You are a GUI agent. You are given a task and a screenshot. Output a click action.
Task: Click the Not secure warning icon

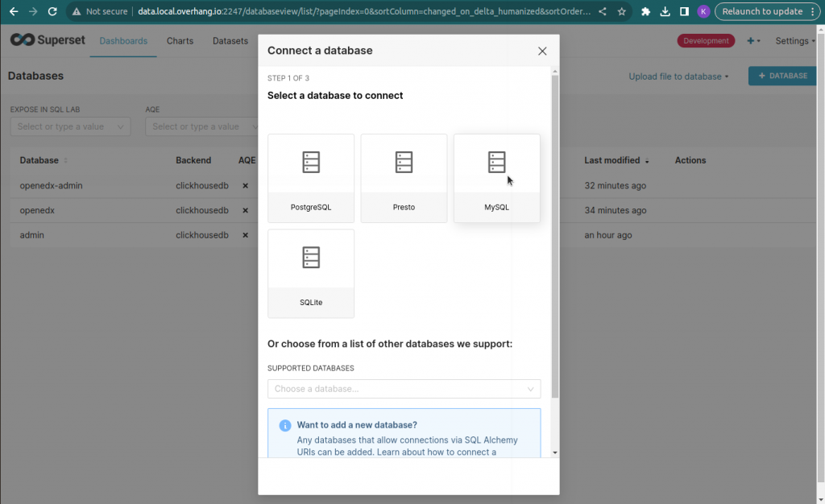pos(77,11)
